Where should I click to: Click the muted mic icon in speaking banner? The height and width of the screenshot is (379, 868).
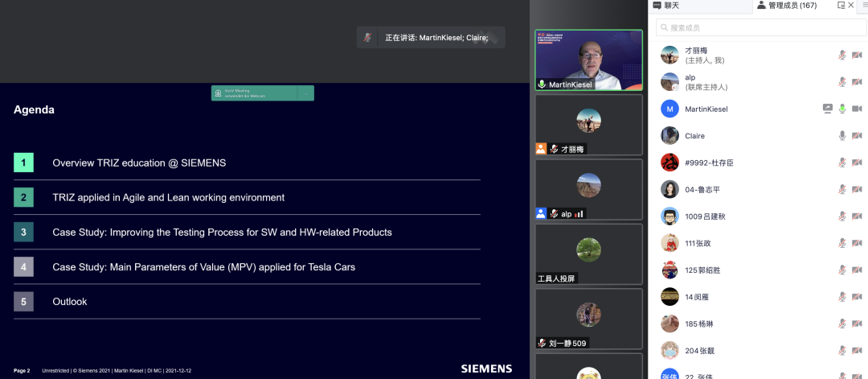click(x=366, y=37)
